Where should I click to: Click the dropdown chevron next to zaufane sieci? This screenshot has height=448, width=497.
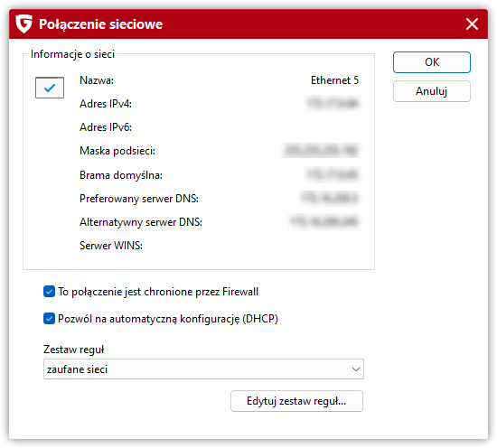click(x=356, y=369)
